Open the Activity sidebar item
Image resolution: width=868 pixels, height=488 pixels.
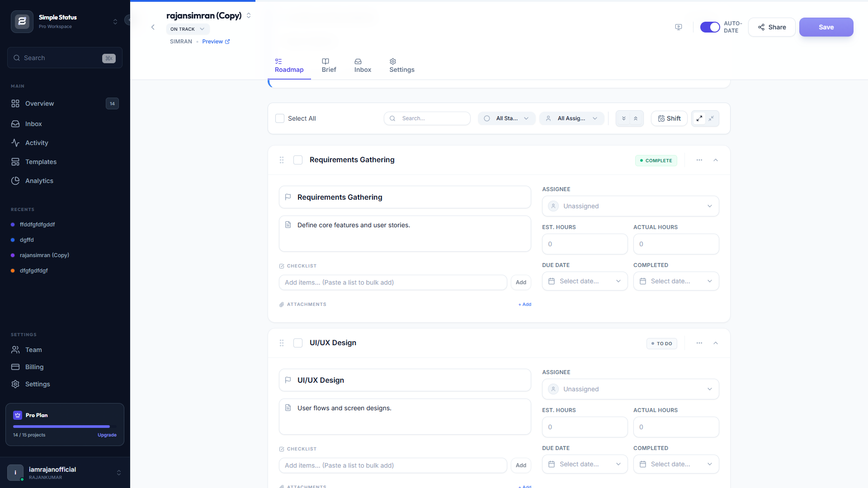(37, 143)
